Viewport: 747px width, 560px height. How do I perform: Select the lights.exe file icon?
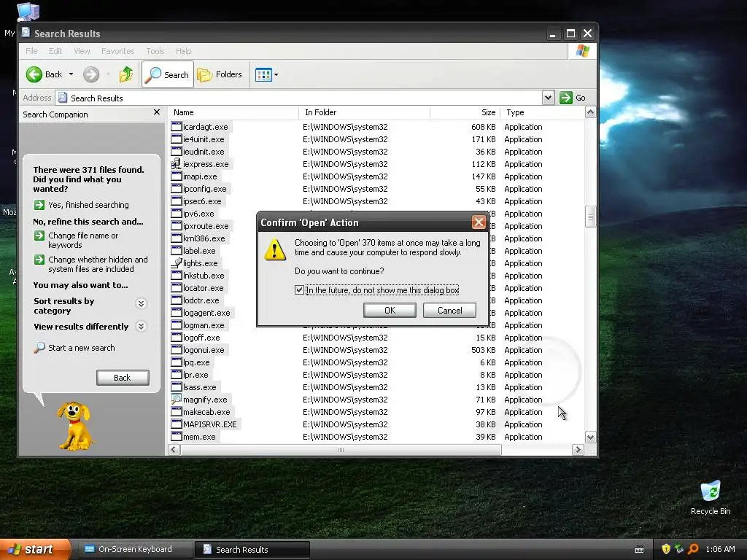coord(177,262)
